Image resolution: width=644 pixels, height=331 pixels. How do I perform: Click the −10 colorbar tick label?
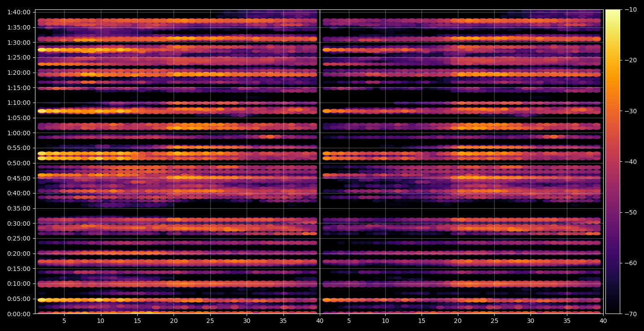click(631, 10)
